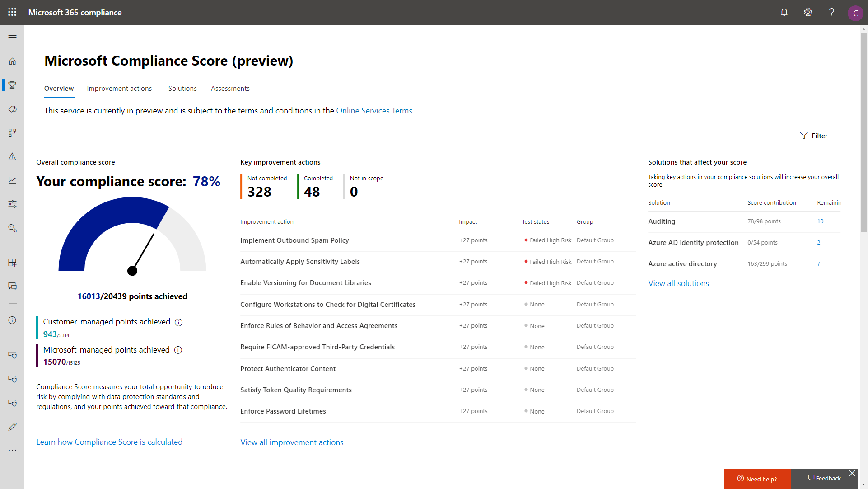Click the Online Services Terms hyperlink

[374, 110]
